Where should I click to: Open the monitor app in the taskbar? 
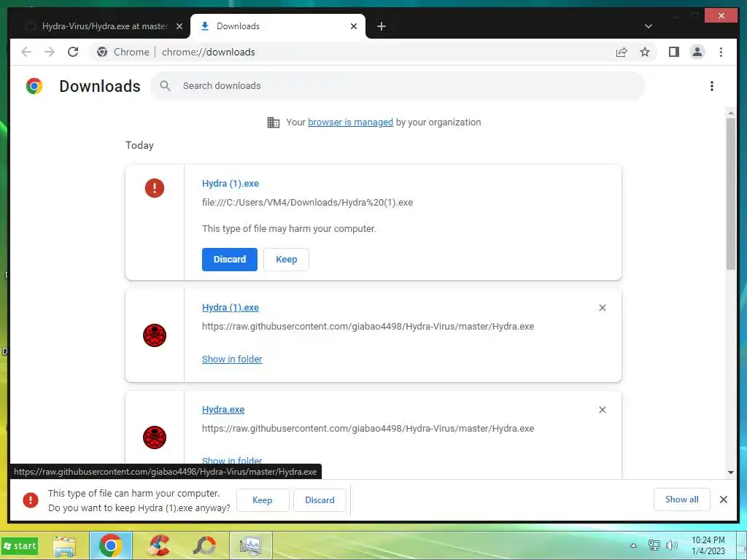251,545
